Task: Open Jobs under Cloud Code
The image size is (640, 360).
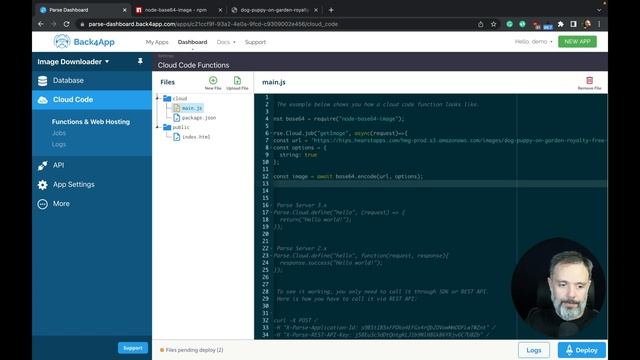Action: [x=59, y=133]
